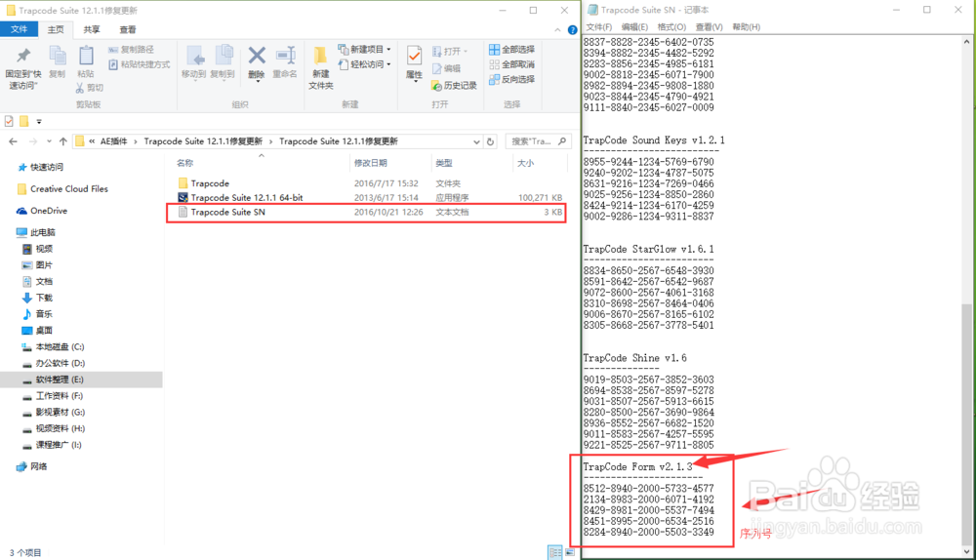
Task: Switch to the 查看 ribbon tab
Action: coord(128,29)
